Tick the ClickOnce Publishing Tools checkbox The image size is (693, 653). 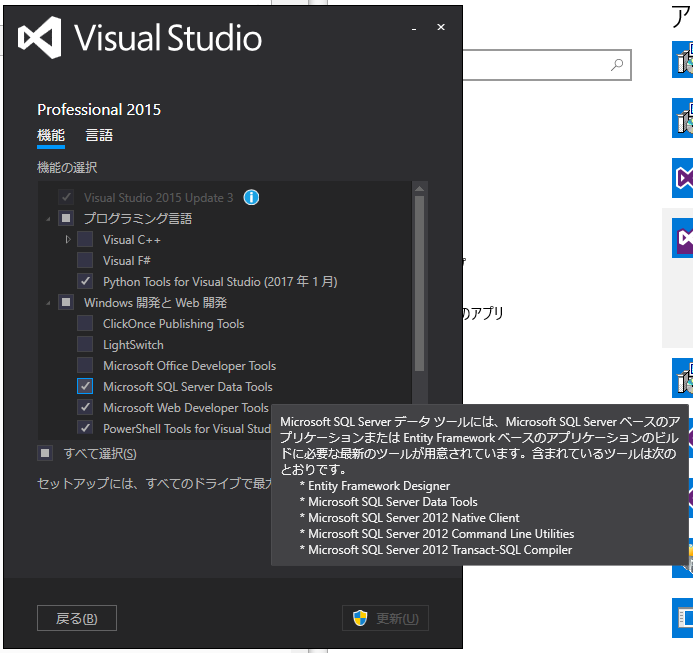coord(85,324)
